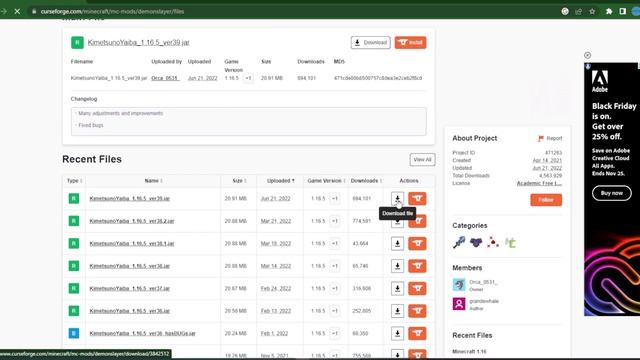Stop page loading with browser X button

17,11
